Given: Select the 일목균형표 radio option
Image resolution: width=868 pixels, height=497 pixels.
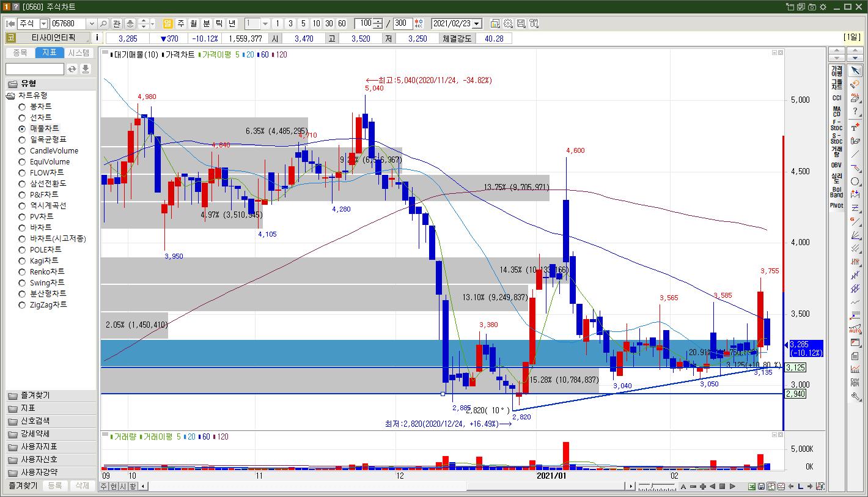Looking at the screenshot, I should tap(22, 140).
